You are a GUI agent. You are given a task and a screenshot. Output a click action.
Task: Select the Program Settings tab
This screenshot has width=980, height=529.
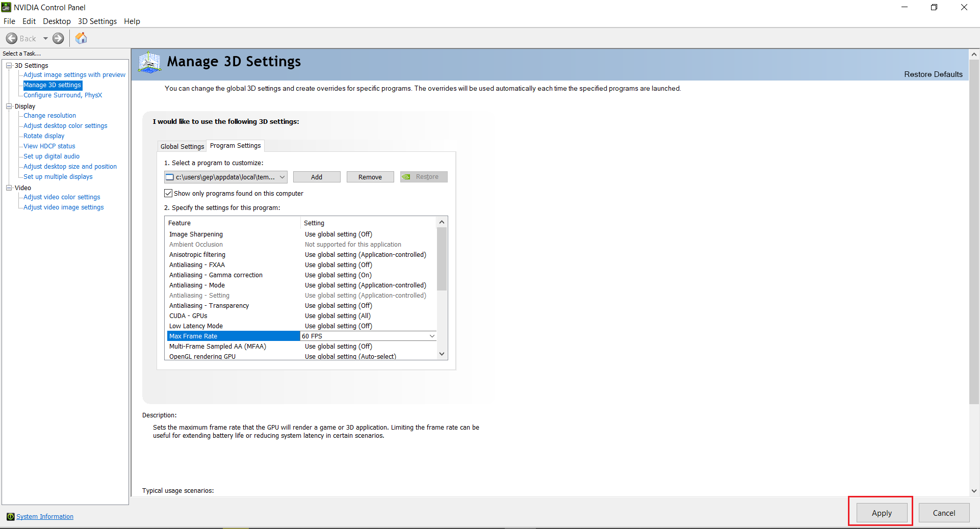235,146
